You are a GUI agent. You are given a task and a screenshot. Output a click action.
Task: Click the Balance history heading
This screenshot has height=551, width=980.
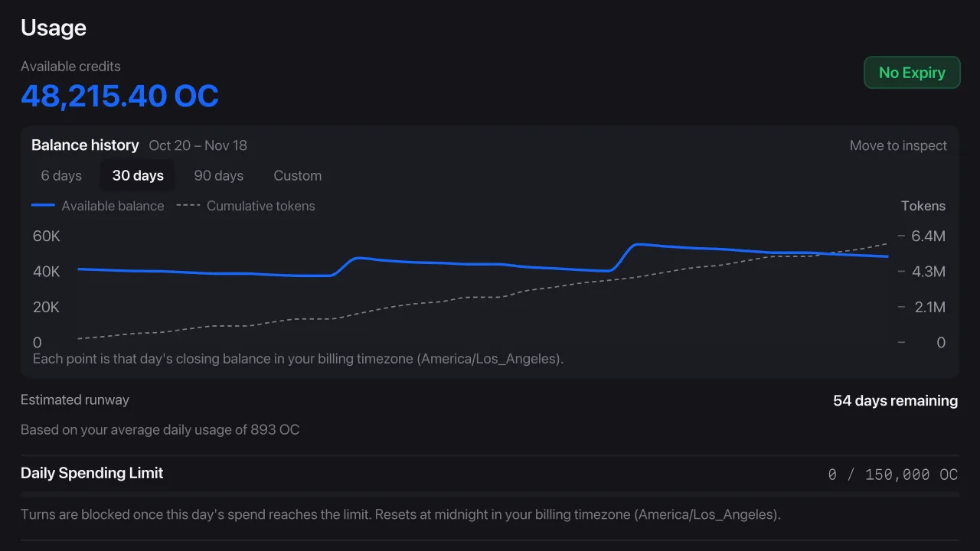coord(85,145)
